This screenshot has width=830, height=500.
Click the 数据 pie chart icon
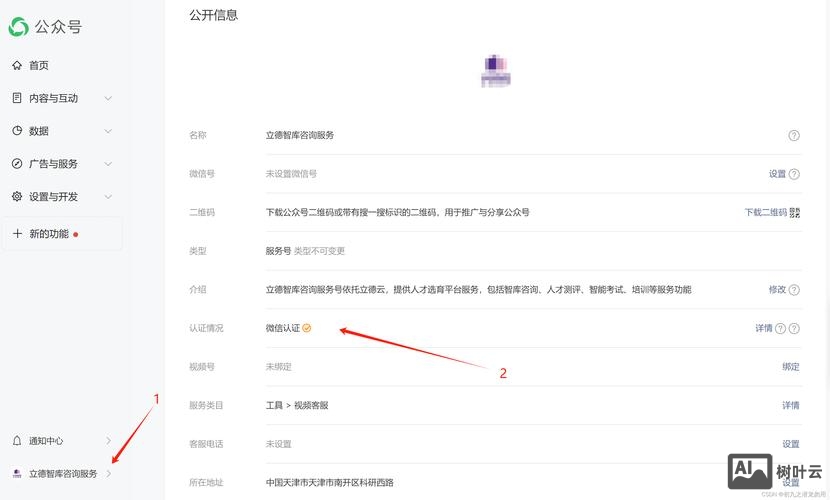pos(17,131)
